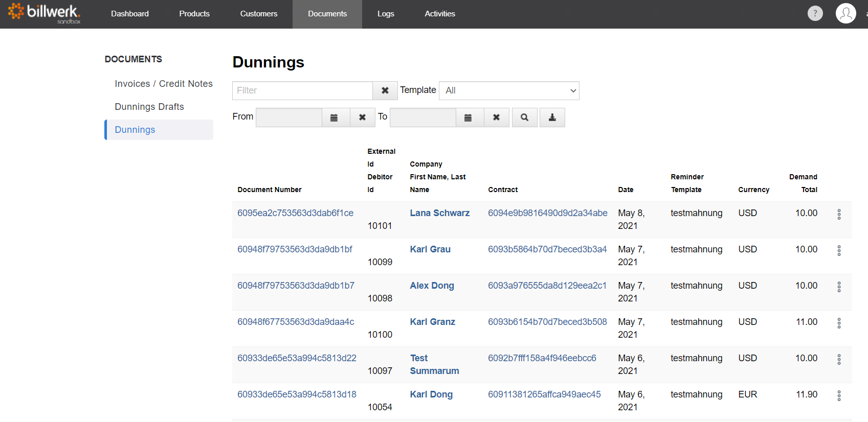Screen dimensions: 868x422
Task: Open Dunnings Drafts sidebar item
Action: tap(149, 107)
